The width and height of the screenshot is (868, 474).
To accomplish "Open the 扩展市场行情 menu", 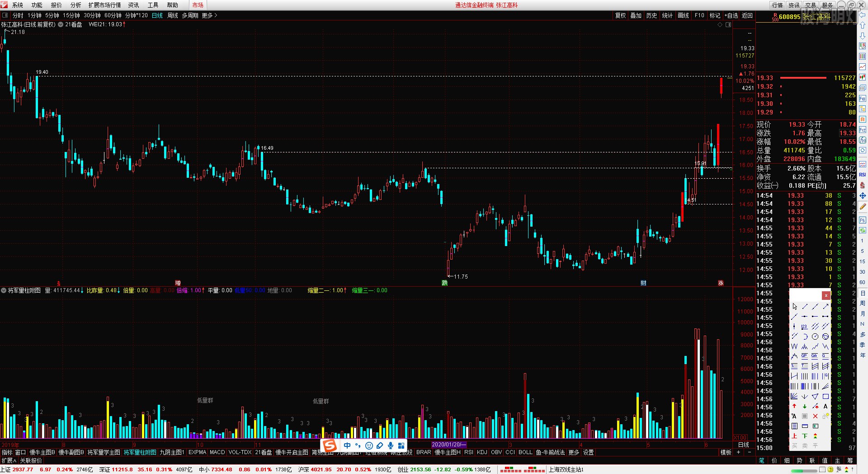I will point(104,5).
